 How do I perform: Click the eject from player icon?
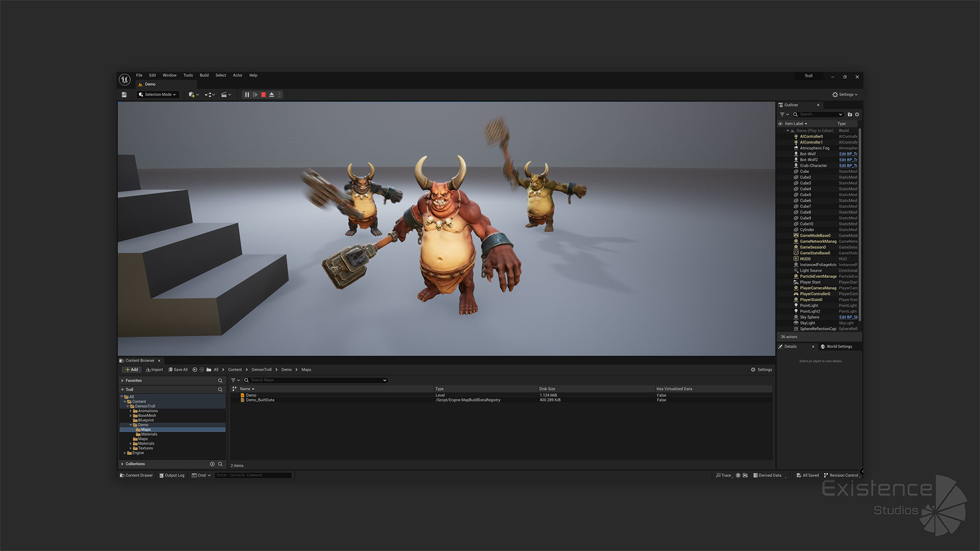pyautogui.click(x=272, y=95)
